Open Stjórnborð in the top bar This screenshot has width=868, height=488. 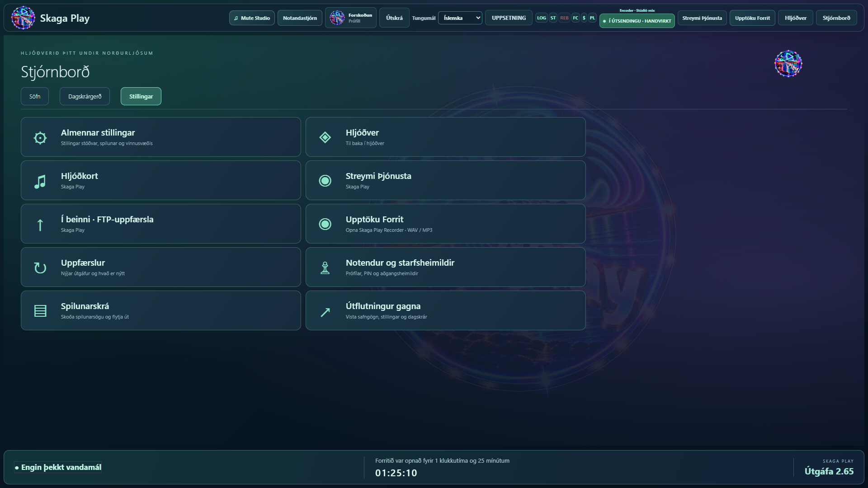(836, 18)
